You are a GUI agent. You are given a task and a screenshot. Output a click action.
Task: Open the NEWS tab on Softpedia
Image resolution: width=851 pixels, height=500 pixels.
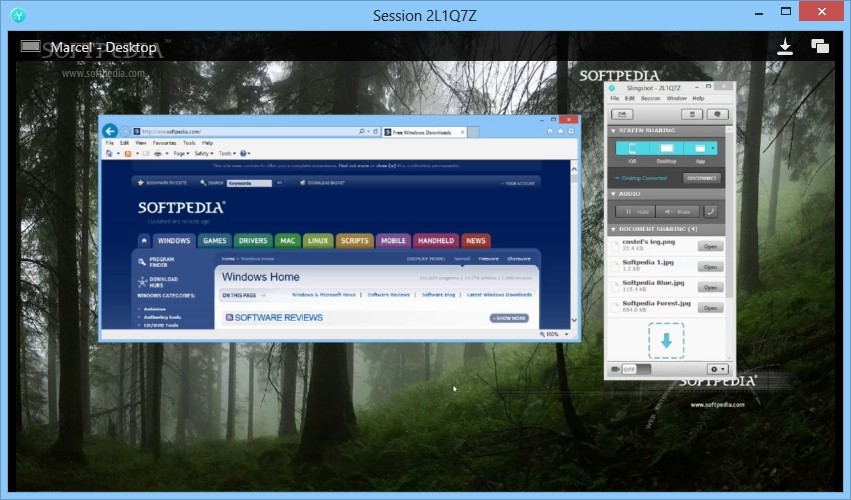point(475,240)
